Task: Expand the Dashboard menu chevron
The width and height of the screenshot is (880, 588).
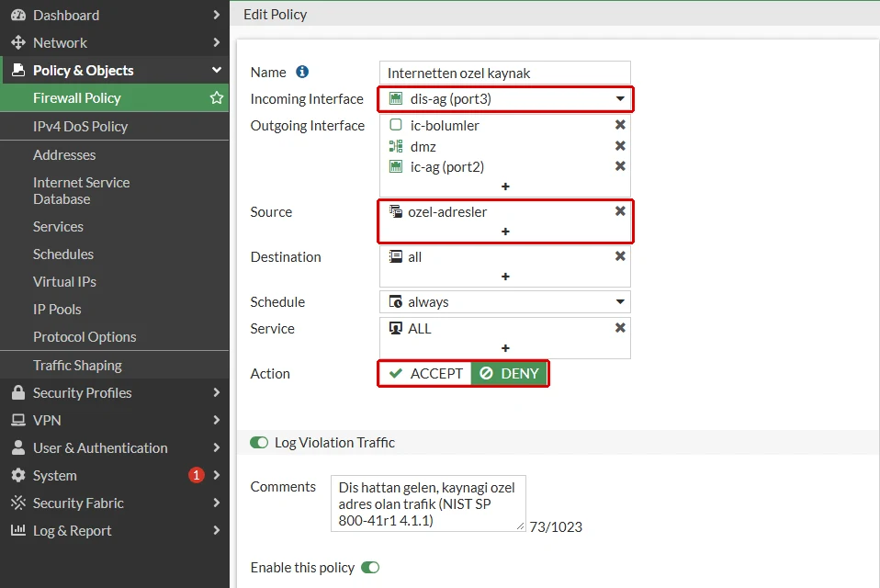Action: coord(217,15)
